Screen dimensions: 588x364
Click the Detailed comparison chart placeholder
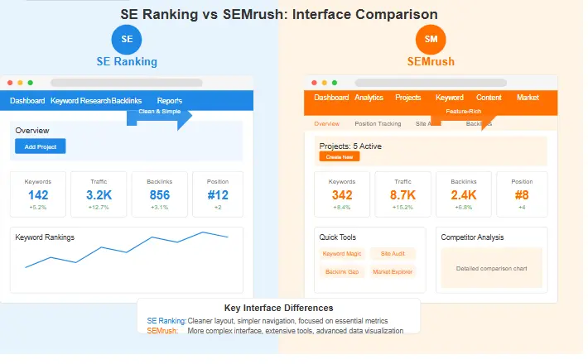492,268
